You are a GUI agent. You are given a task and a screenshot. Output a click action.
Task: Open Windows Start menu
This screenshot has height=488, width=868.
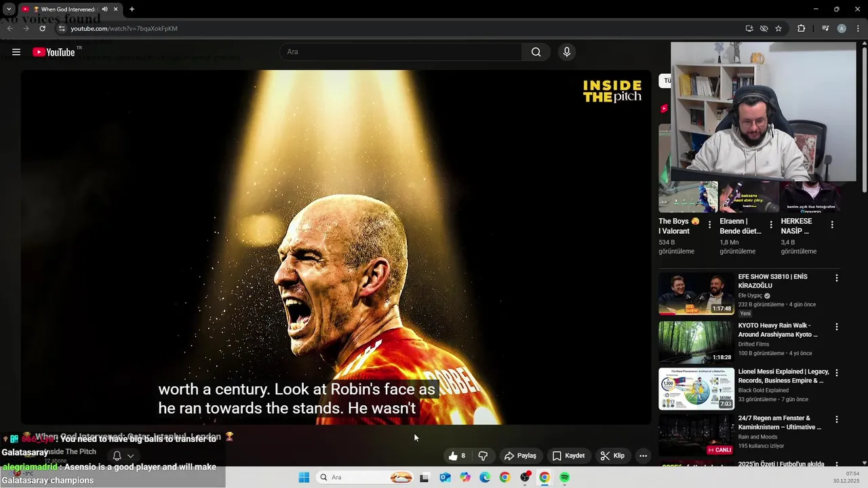304,477
